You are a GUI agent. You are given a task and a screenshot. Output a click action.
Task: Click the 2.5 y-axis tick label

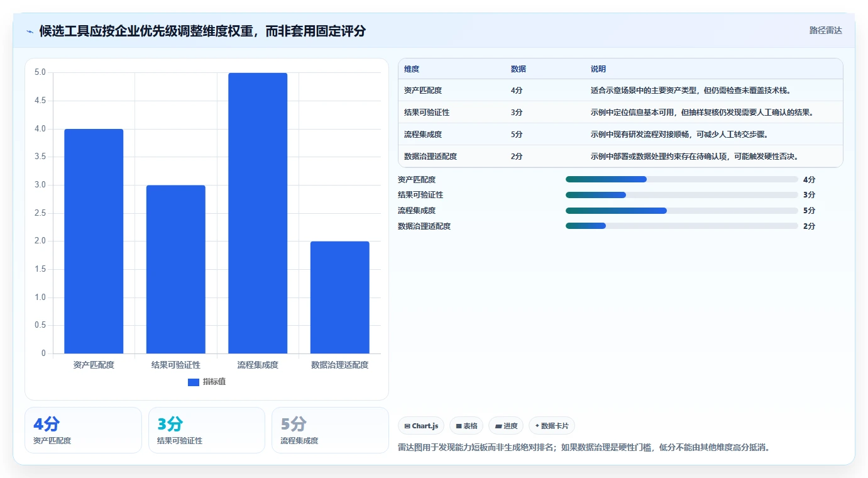click(x=40, y=213)
